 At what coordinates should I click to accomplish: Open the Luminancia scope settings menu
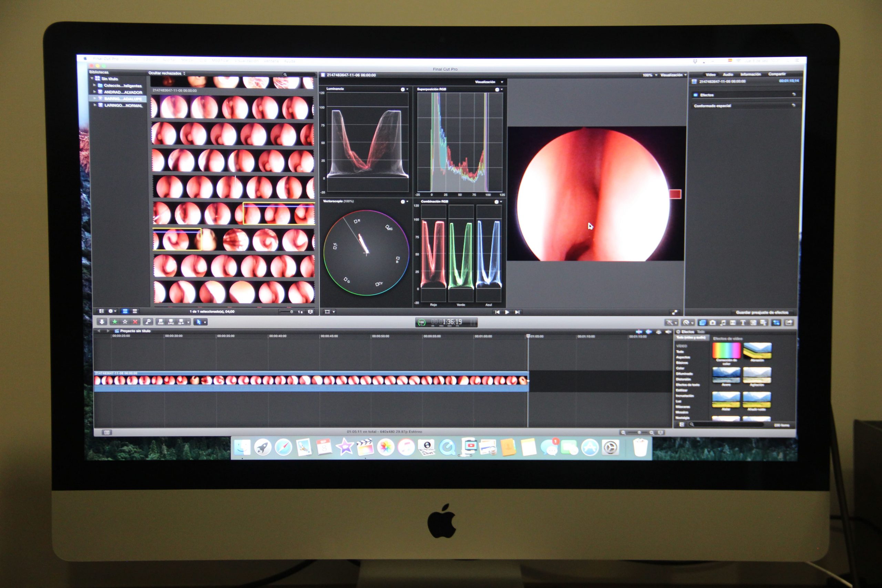(404, 89)
